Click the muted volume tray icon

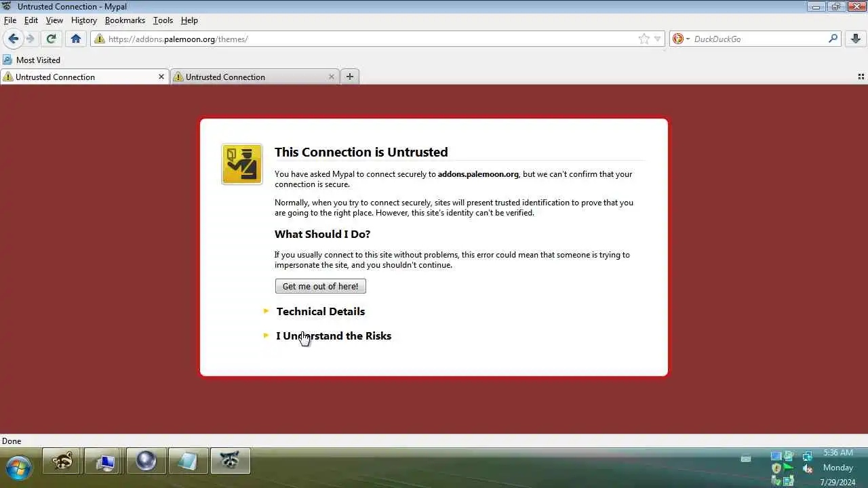coord(807,468)
